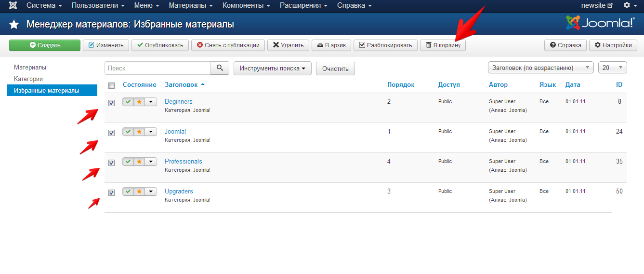Click the featured star icon for Joomla!
The height and width of the screenshot is (274, 644).
point(139,132)
